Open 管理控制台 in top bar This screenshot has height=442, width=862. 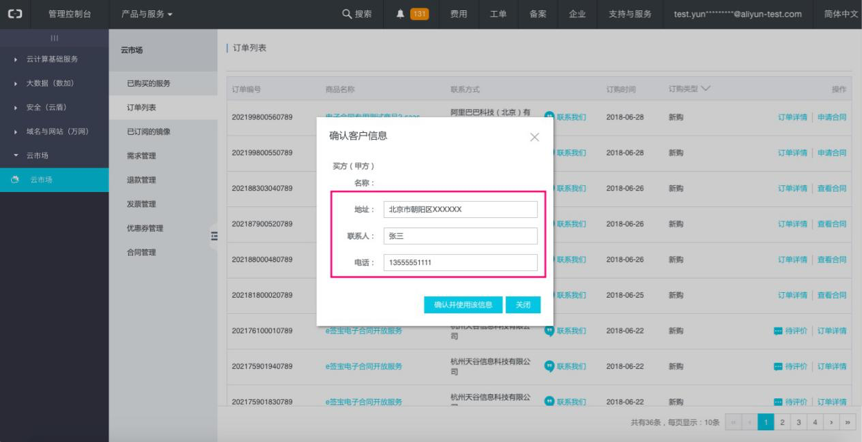click(70, 14)
